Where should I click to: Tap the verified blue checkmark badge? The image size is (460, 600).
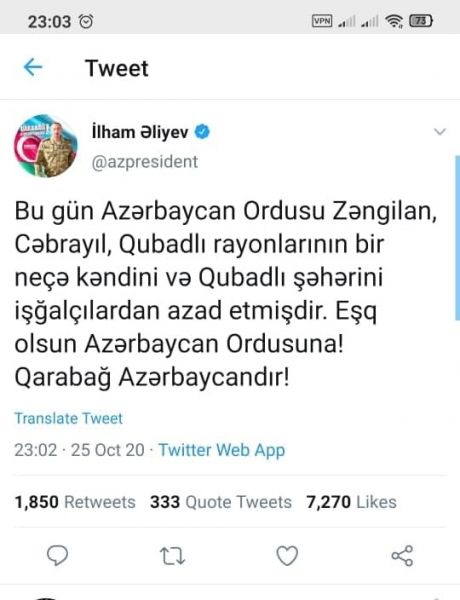202,132
